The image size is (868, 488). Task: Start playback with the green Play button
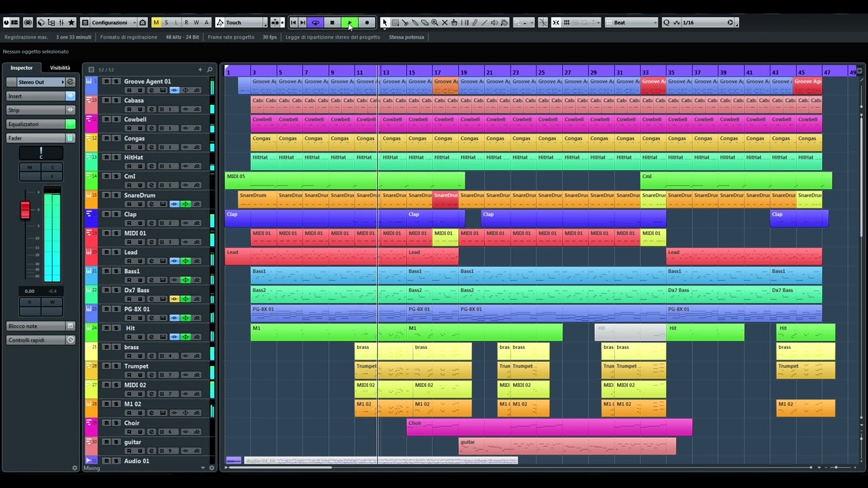(349, 22)
